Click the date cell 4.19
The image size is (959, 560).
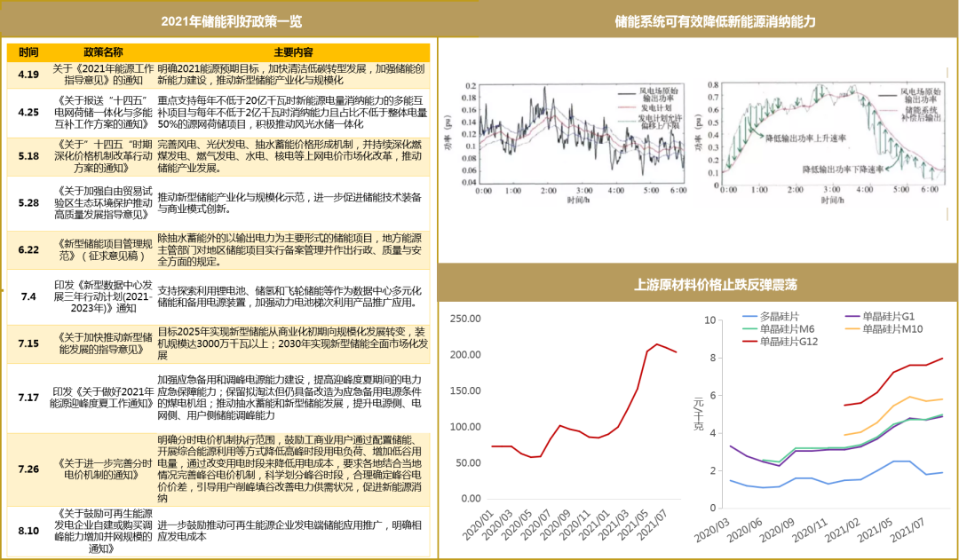(28, 75)
